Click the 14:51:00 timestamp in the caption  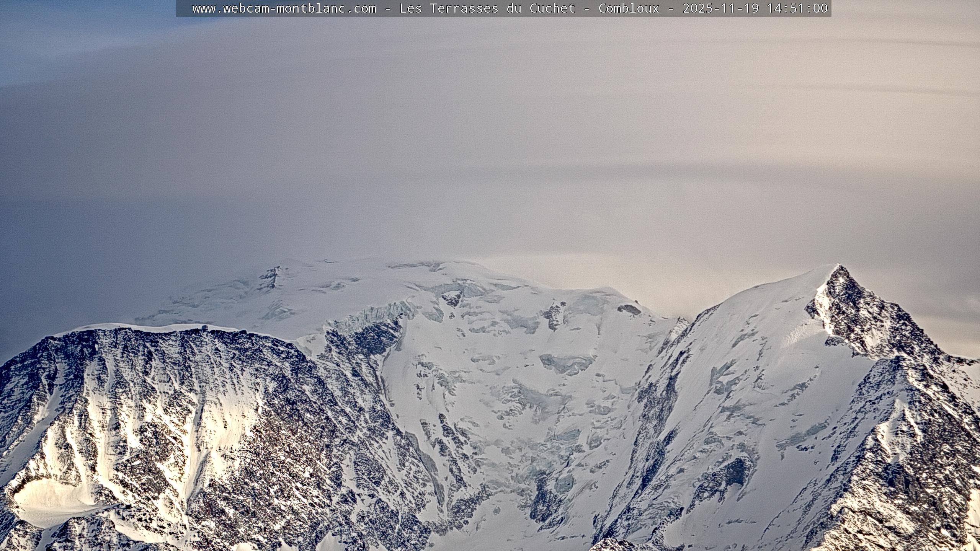(x=797, y=8)
